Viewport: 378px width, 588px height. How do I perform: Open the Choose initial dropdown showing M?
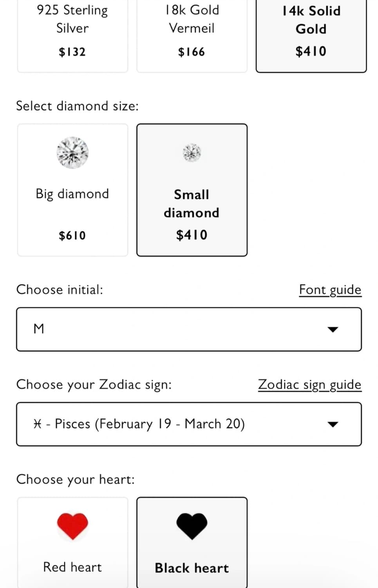click(x=188, y=329)
